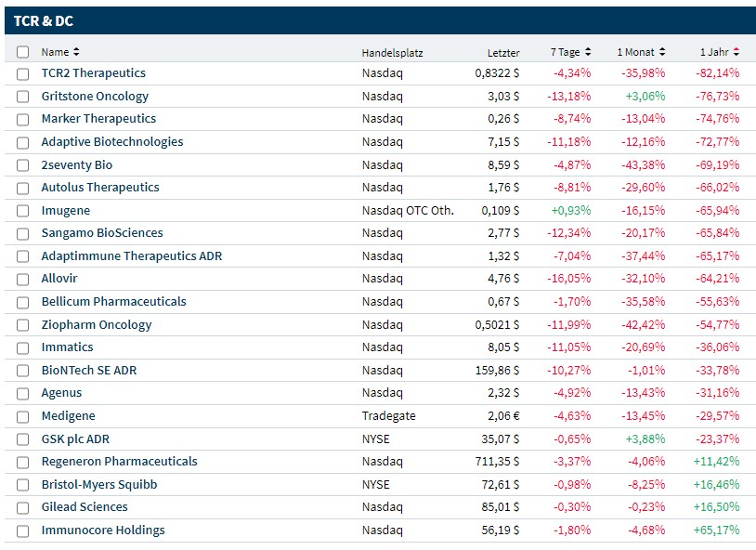
Task: Open the Adaptimmune Therapeutics ADR link
Action: coord(132,255)
